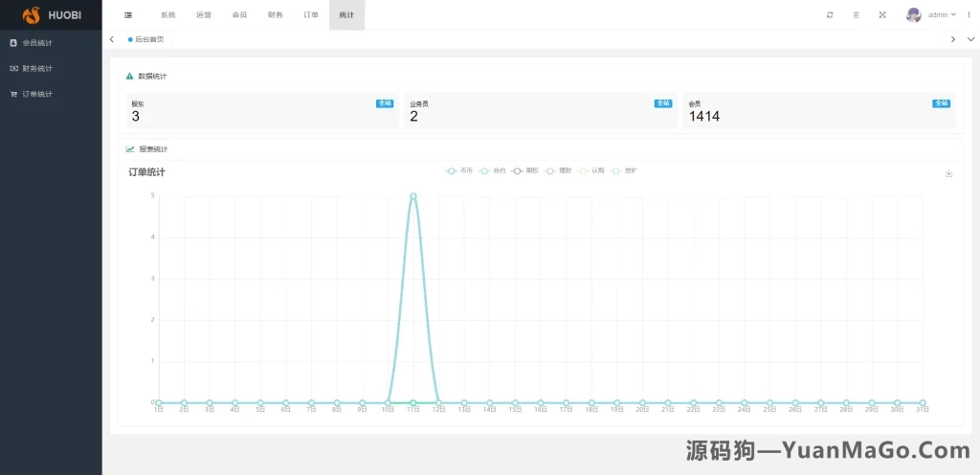Download the chart using the save image icon
This screenshot has height=475, width=980.
pyautogui.click(x=948, y=173)
